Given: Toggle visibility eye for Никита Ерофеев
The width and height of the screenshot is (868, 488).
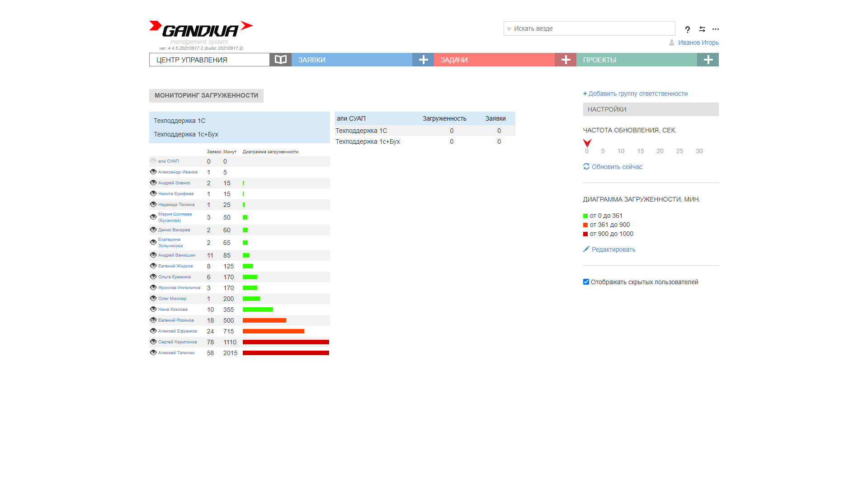Looking at the screenshot, I should coord(153,193).
